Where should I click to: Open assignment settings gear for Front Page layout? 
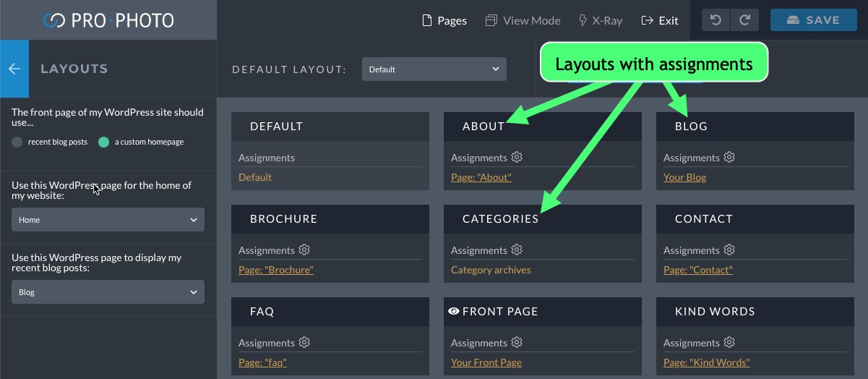[517, 342]
